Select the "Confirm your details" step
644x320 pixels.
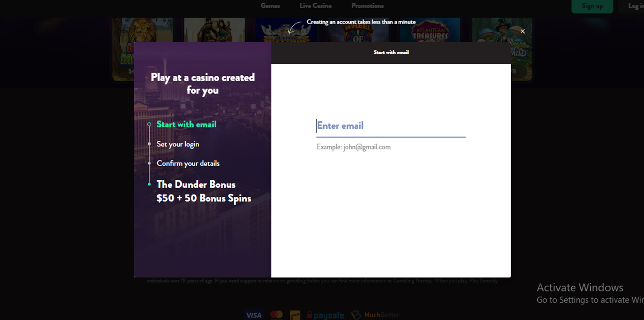click(188, 163)
